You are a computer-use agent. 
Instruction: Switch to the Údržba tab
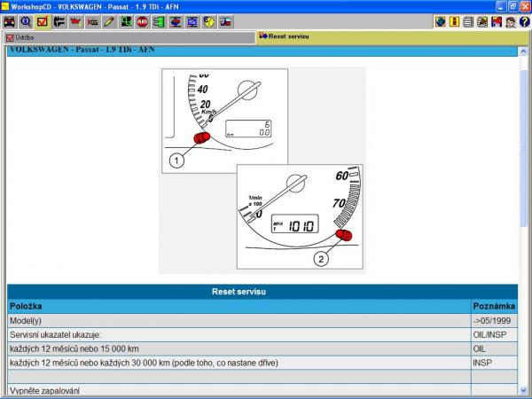click(x=129, y=37)
